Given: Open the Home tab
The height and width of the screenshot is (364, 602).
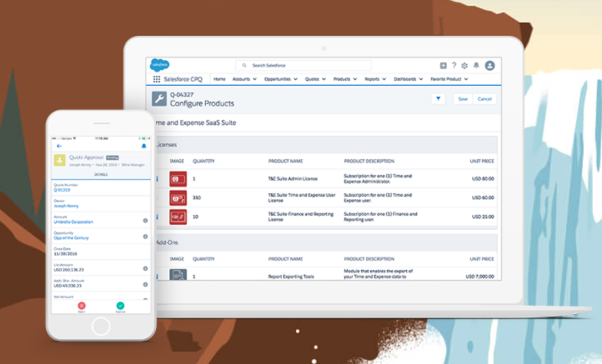Looking at the screenshot, I should [219, 79].
